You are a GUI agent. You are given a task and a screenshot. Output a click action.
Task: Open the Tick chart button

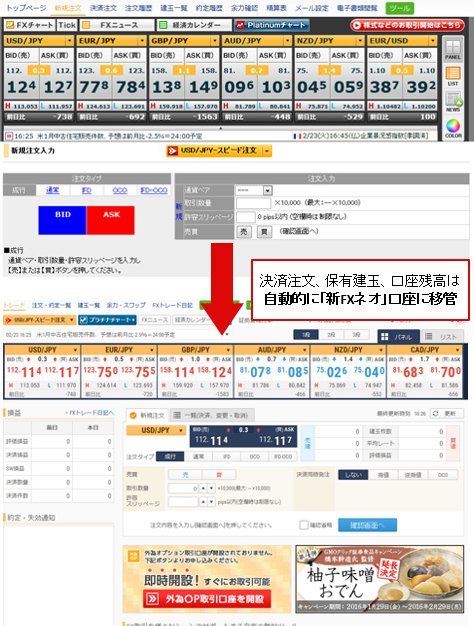[x=67, y=25]
